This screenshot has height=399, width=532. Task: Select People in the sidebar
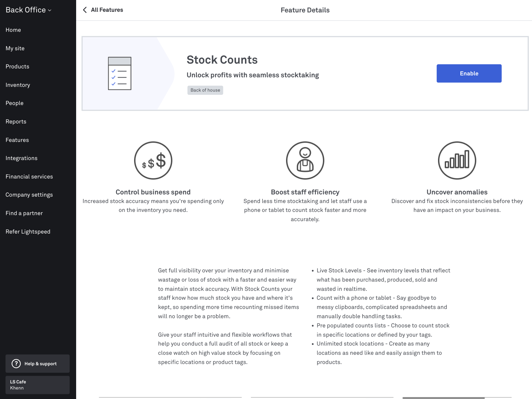pyautogui.click(x=15, y=103)
